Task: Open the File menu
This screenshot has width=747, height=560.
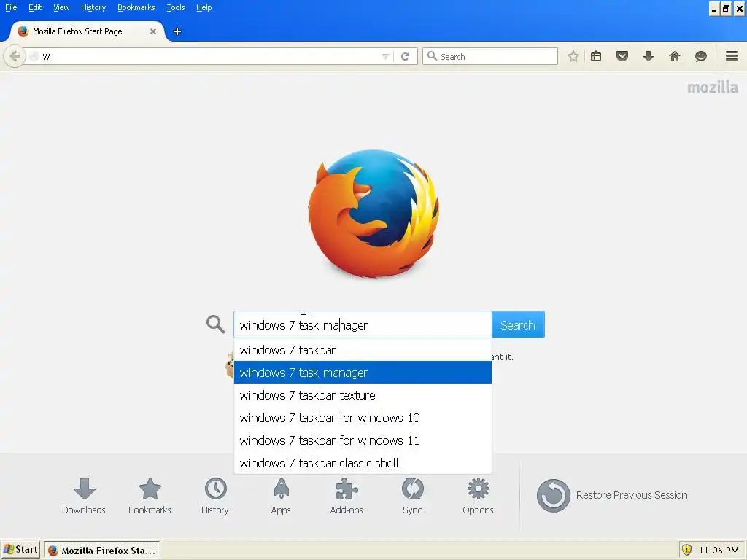Action: click(x=11, y=7)
